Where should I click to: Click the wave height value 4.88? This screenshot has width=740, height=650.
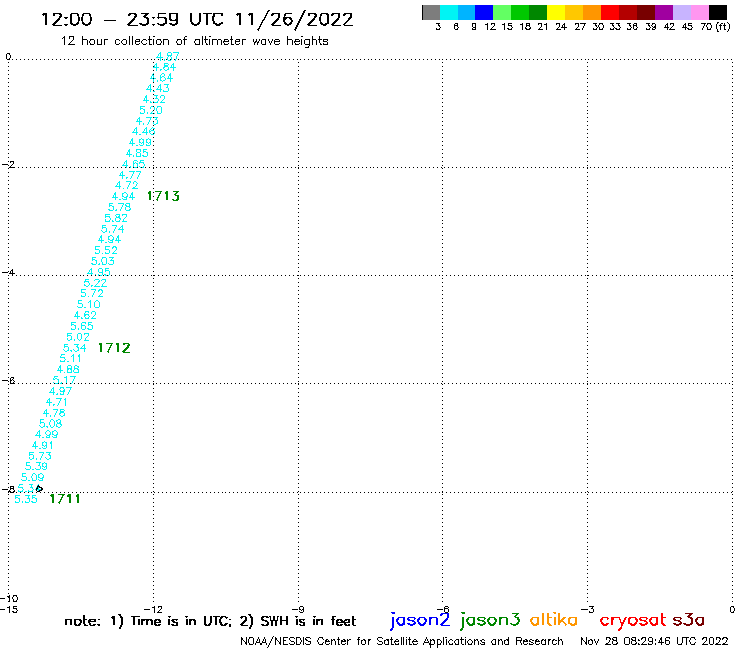(68, 369)
